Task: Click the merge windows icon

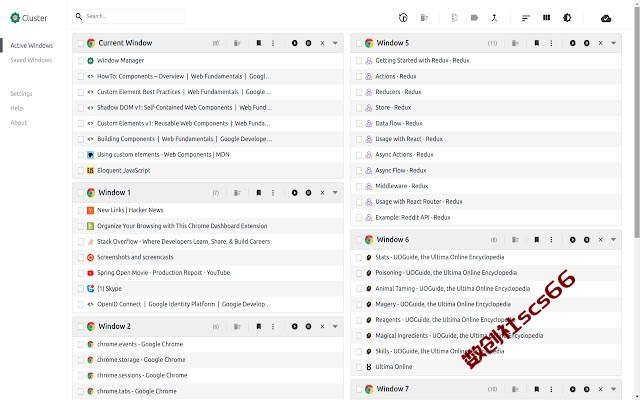Action: click(x=494, y=18)
